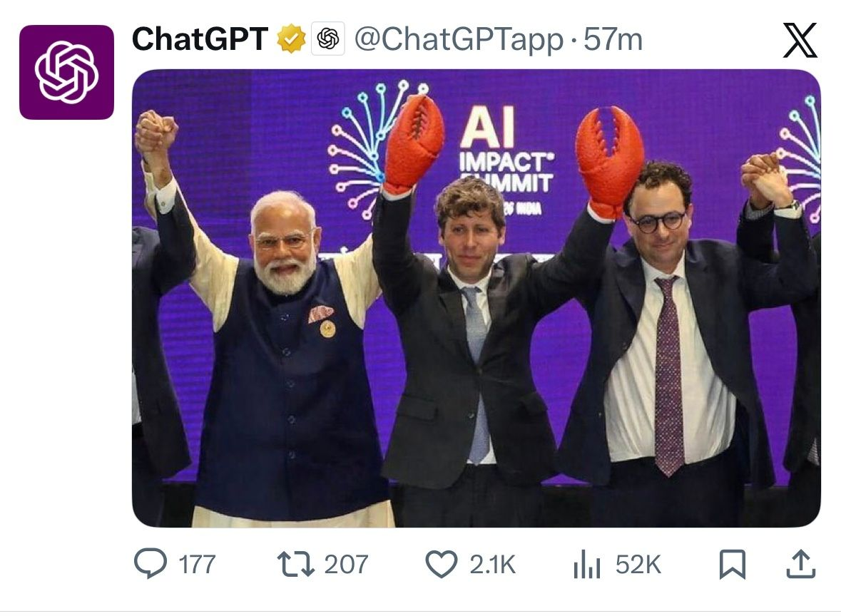Open the @ChatGPTapp handle link

click(x=459, y=40)
